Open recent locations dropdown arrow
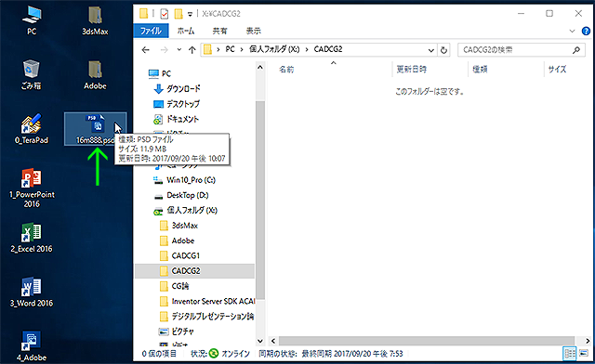Image resolution: width=595 pixels, height=364 pixels. click(x=179, y=49)
